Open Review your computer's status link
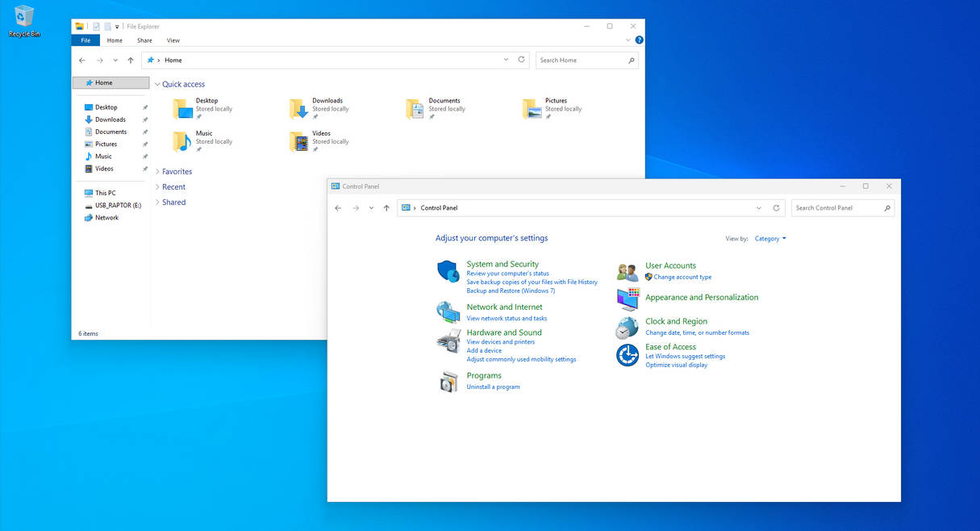 tap(507, 274)
